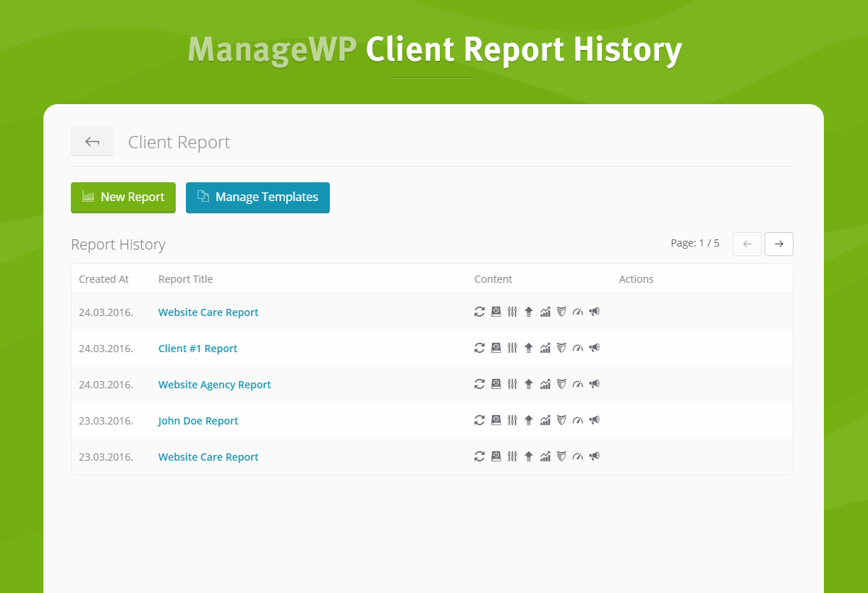Click sliders icon in John Doe Report row
Image resolution: width=868 pixels, height=593 pixels.
click(x=512, y=420)
